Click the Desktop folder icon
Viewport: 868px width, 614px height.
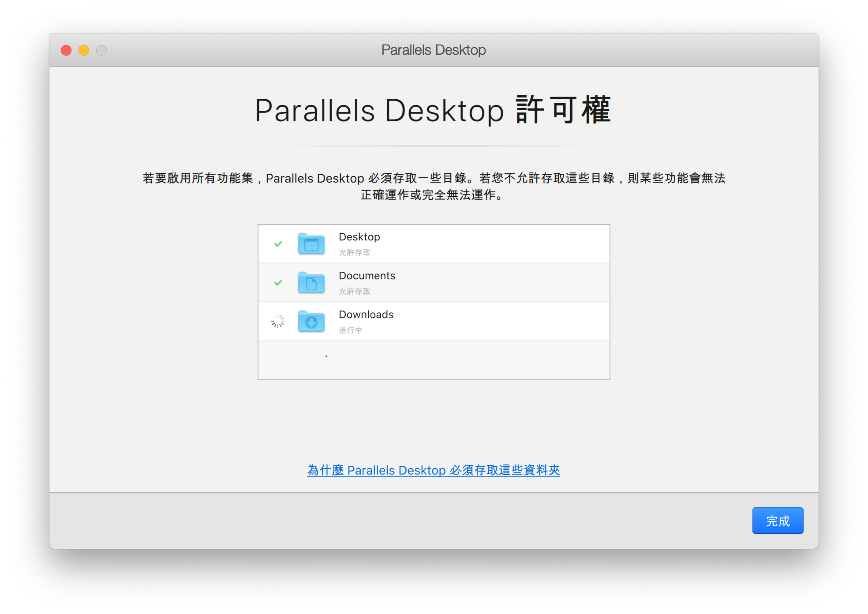click(311, 243)
